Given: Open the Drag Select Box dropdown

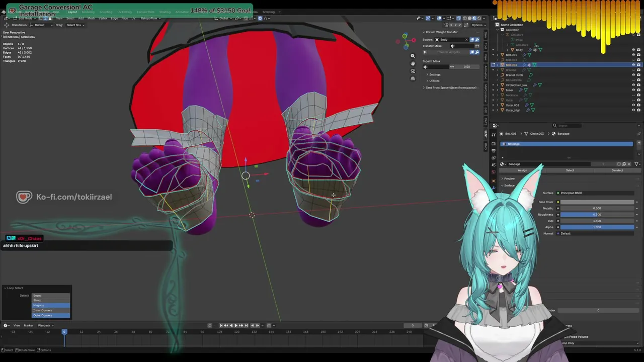Looking at the screenshot, I should click(x=75, y=25).
